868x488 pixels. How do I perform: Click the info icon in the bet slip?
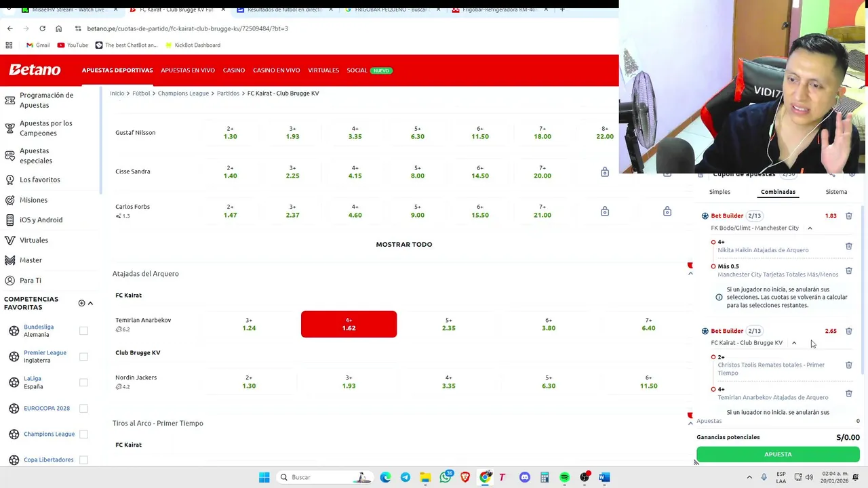(719, 297)
